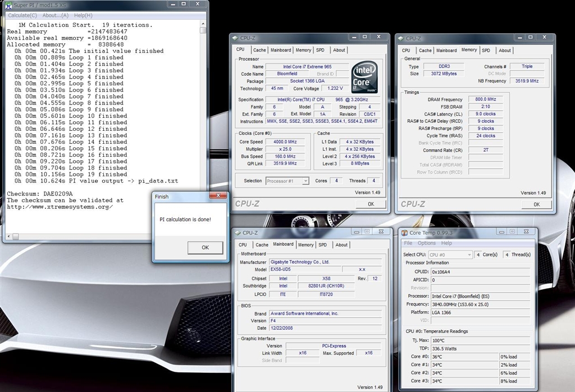Click the Intel Core i7 logo in CPU-Z
The height and width of the screenshot is (392, 575).
[x=364, y=78]
